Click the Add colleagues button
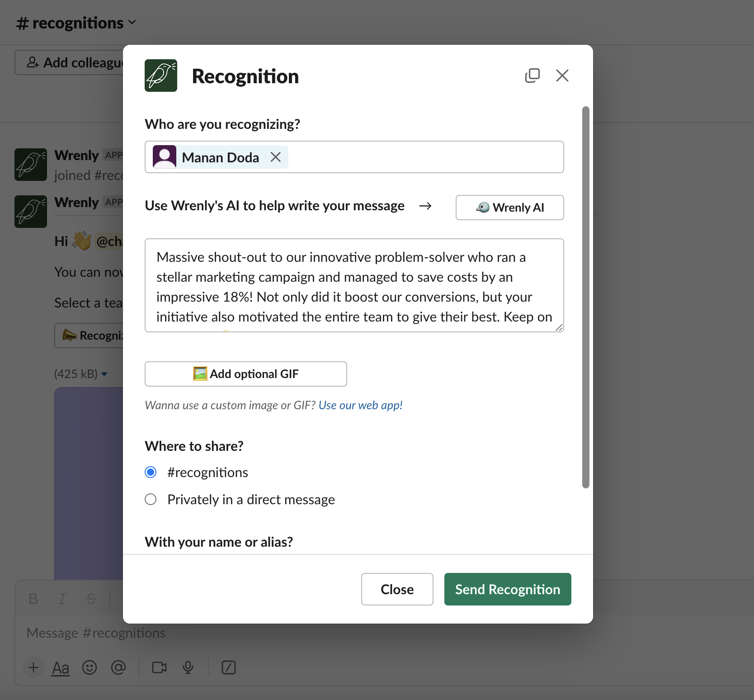Screen dimensions: 754x700 [69, 62]
